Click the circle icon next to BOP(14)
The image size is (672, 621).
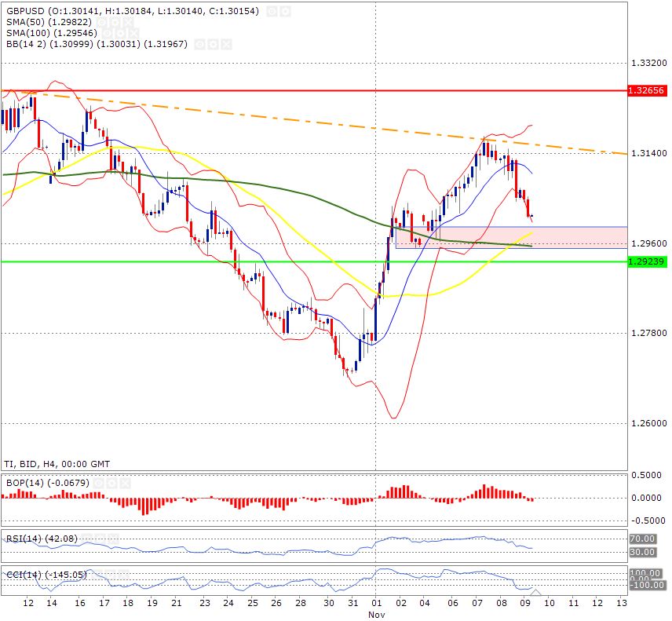click(x=99, y=484)
